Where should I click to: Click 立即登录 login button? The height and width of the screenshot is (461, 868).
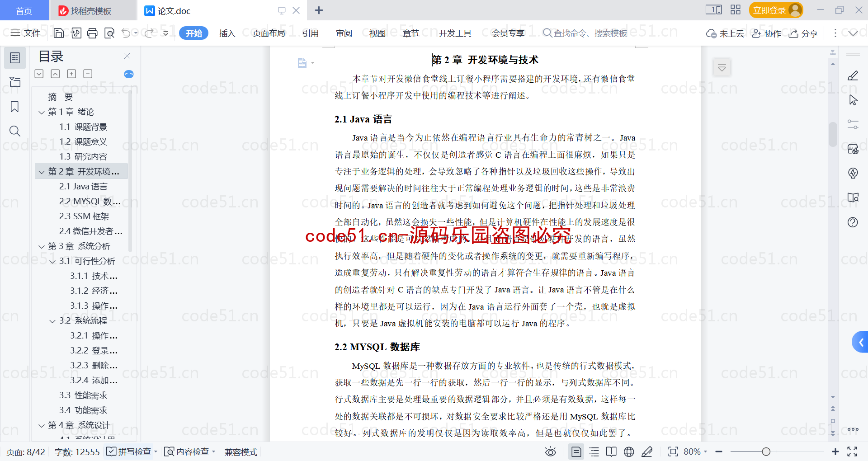click(x=776, y=10)
